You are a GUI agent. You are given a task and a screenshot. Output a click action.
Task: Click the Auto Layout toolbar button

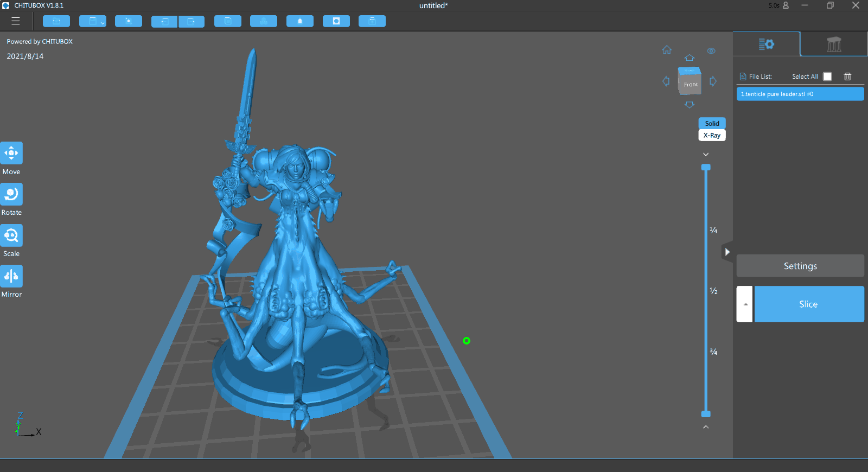point(264,21)
